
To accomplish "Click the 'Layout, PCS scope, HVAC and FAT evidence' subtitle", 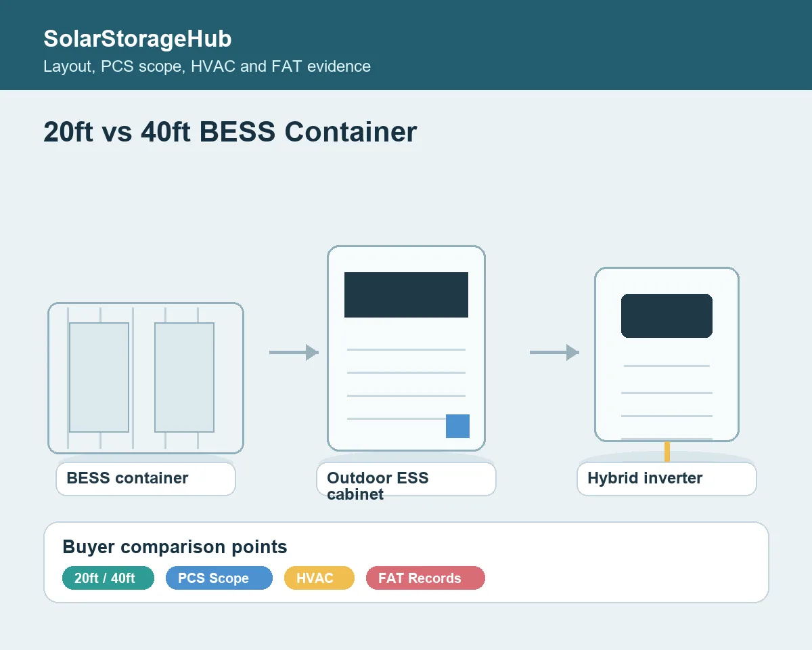I will coord(207,66).
